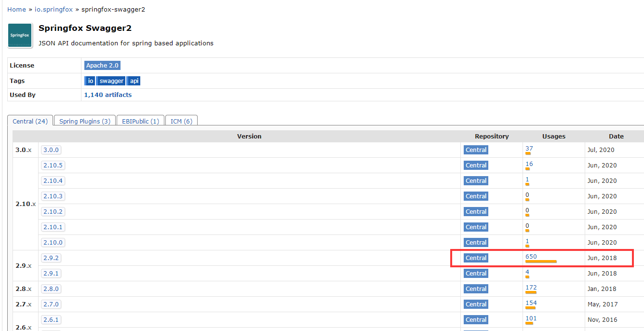This screenshot has width=644, height=331.
Task: Switch to the Central (24) tab
Action: 30,122
